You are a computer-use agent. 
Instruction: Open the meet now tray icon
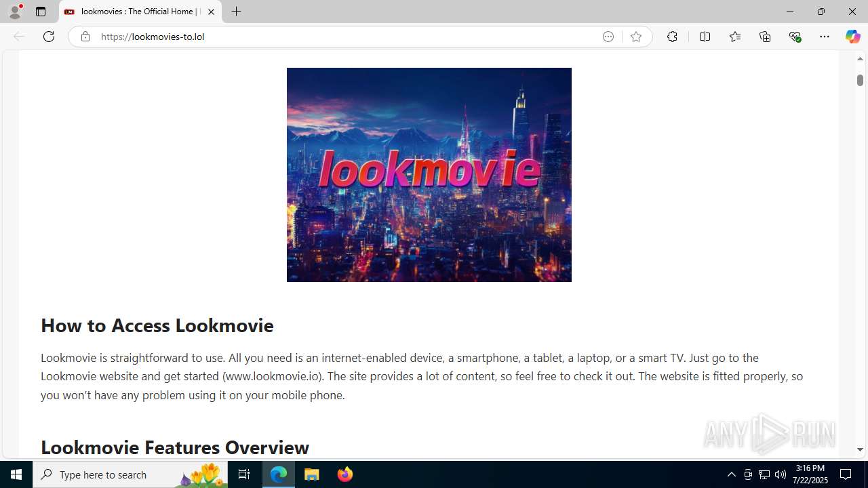click(748, 474)
